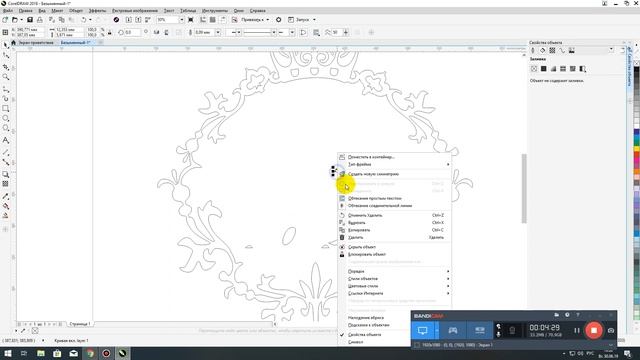Viewport: 640px width, 360px height.
Task: Click the rotation angle input field
Action: pos(133,32)
